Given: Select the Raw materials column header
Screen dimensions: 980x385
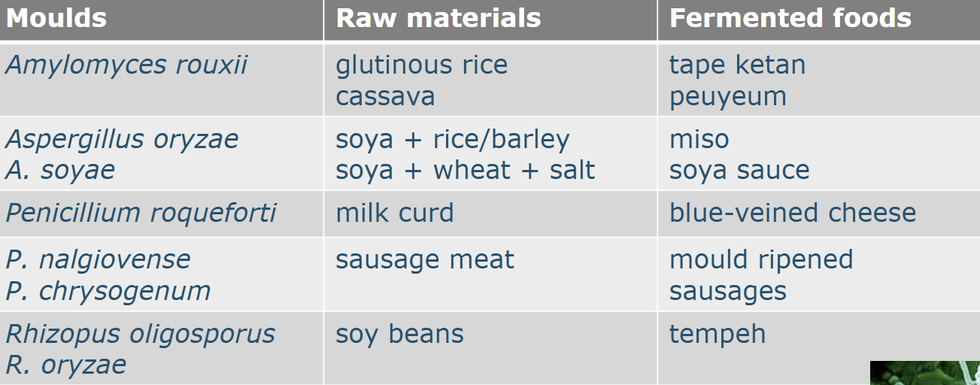Looking at the screenshot, I should coord(438,18).
